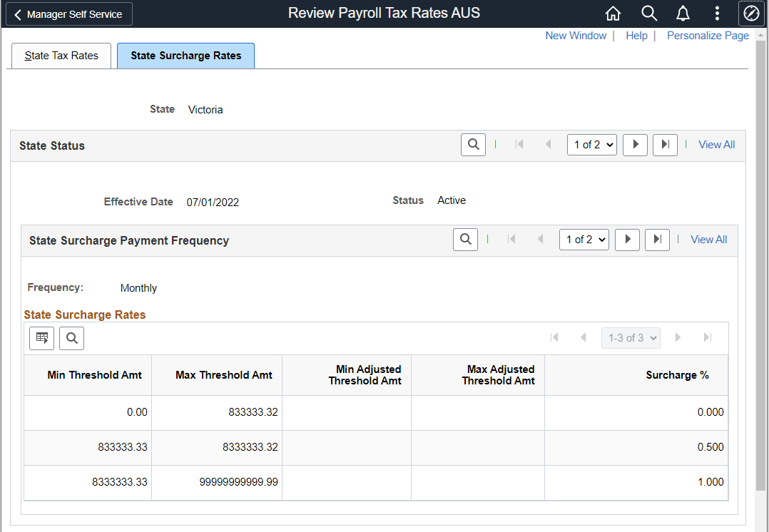Image resolution: width=769 pixels, height=532 pixels.
Task: Open the Find icon in State Status
Action: click(x=473, y=144)
